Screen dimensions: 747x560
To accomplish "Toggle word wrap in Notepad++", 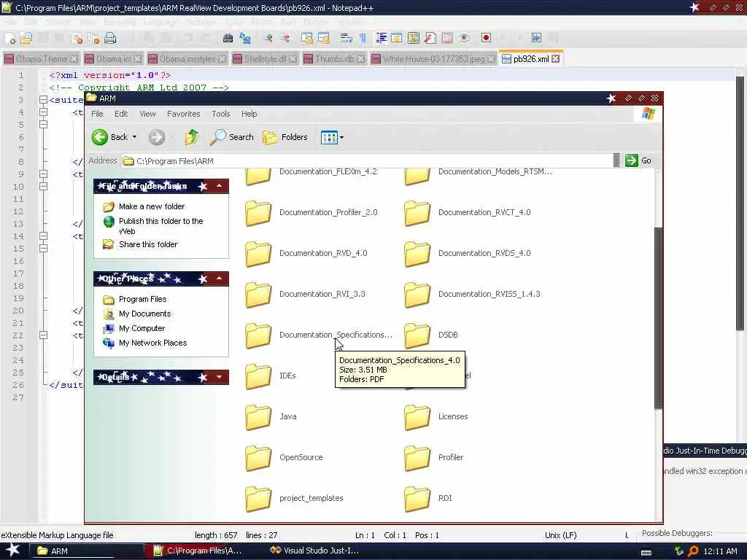I will pyautogui.click(x=347, y=39).
